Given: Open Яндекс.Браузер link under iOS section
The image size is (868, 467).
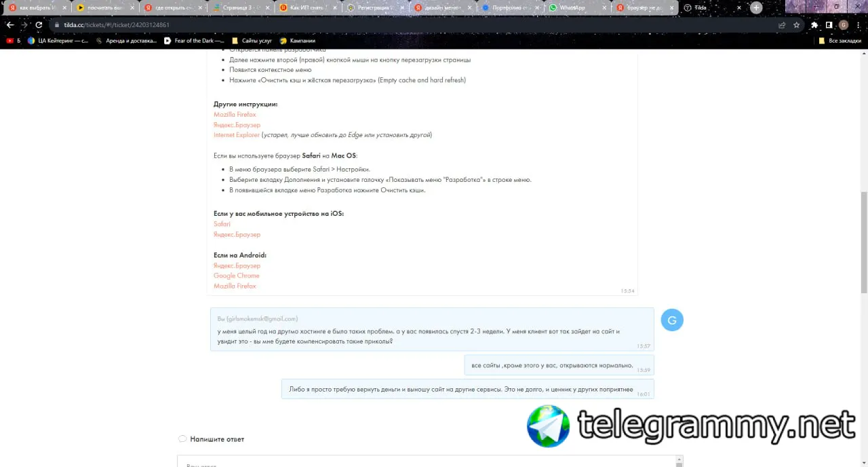Looking at the screenshot, I should point(237,235).
